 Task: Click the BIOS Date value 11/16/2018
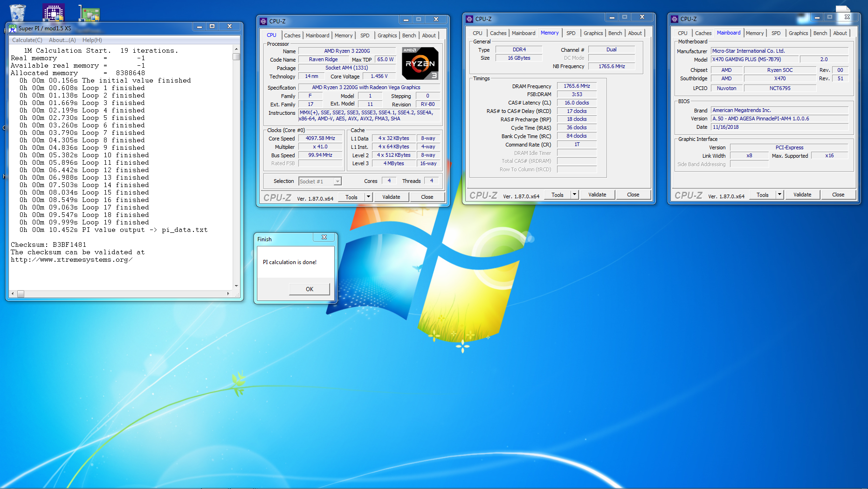(x=779, y=127)
